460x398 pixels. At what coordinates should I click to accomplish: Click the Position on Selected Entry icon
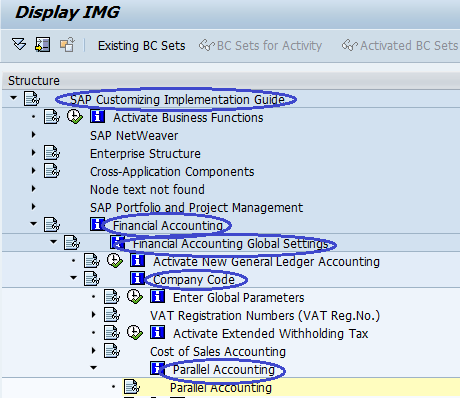click(x=43, y=44)
